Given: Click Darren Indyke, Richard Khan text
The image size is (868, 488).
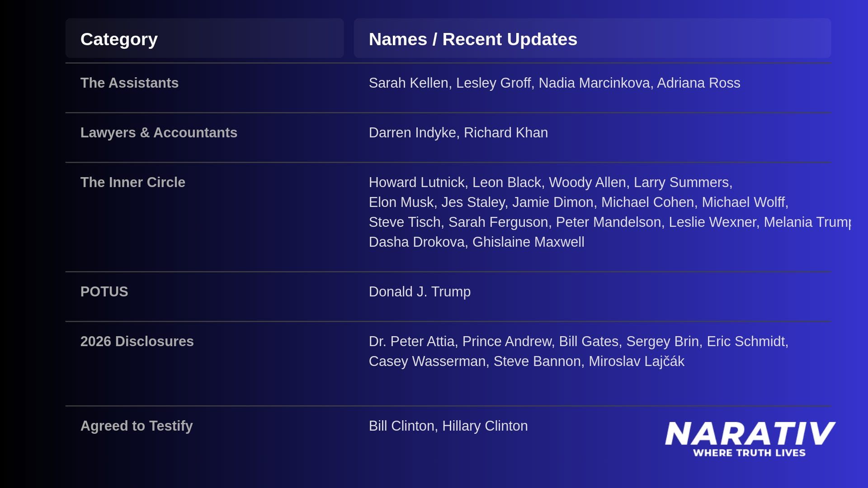Looking at the screenshot, I should (458, 133).
